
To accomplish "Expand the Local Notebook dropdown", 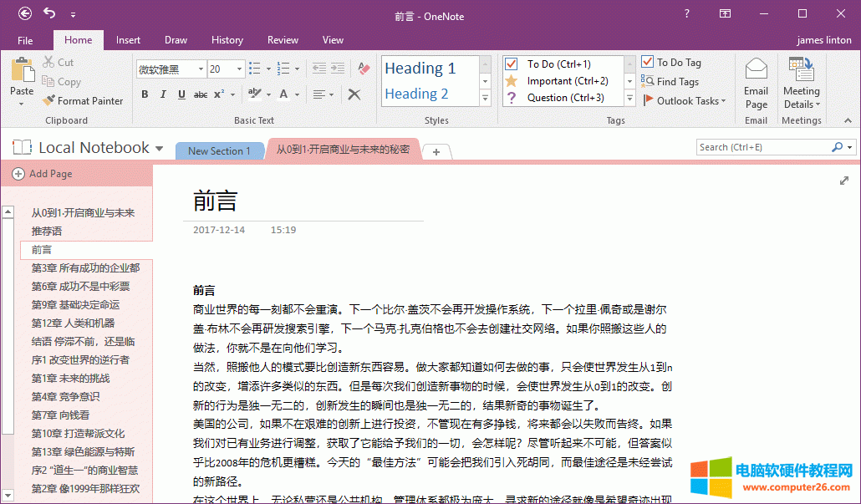I will [159, 149].
